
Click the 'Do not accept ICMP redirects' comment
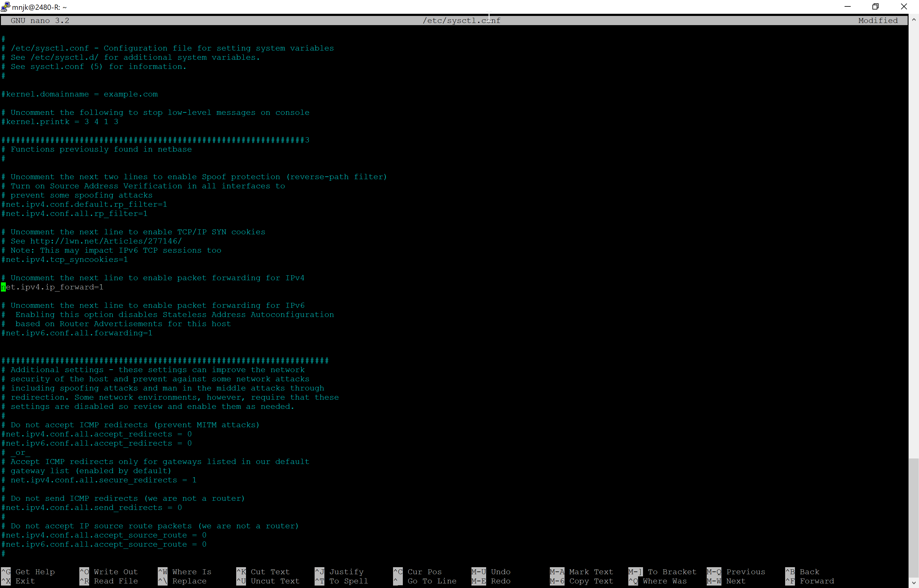coord(130,424)
